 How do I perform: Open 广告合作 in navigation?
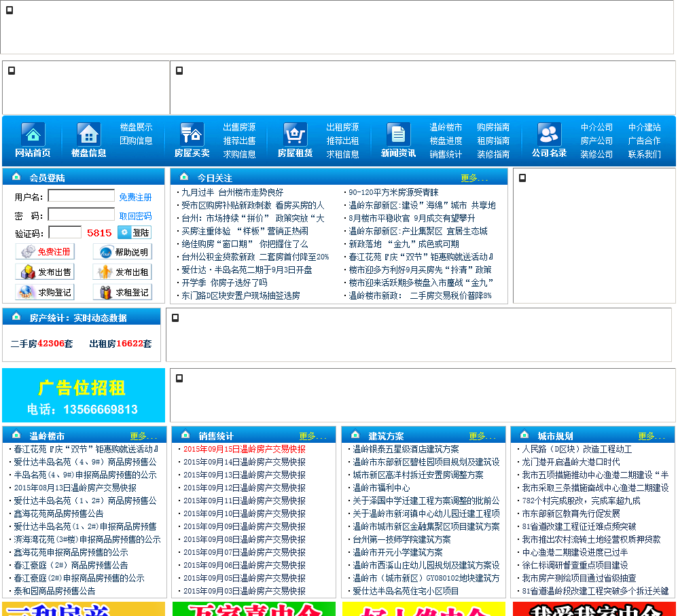[644, 141]
